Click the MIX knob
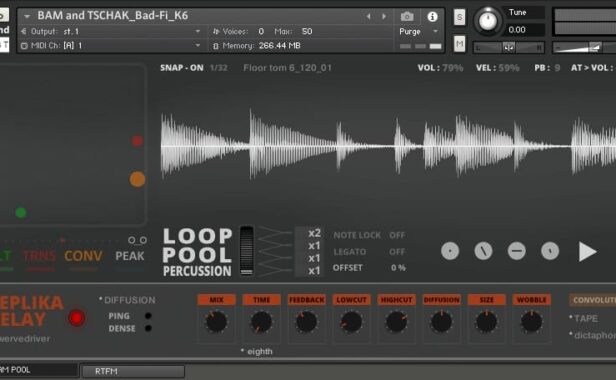 [x=216, y=322]
